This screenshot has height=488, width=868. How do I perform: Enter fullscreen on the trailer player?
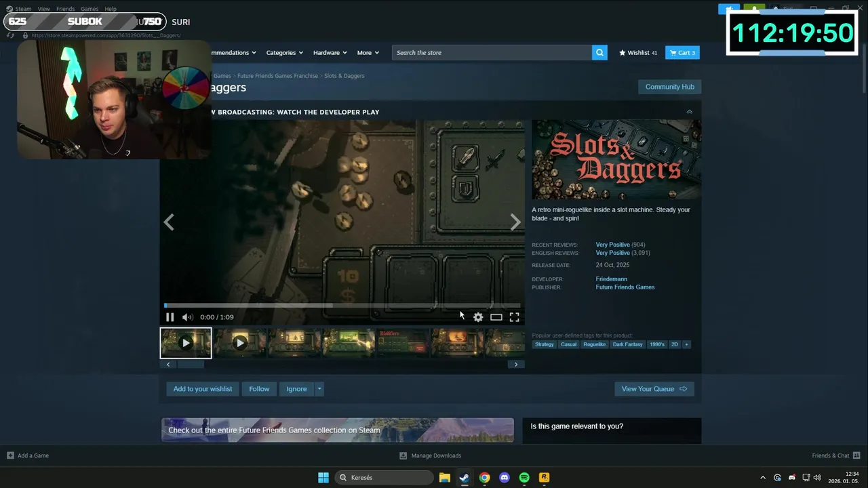tap(515, 317)
